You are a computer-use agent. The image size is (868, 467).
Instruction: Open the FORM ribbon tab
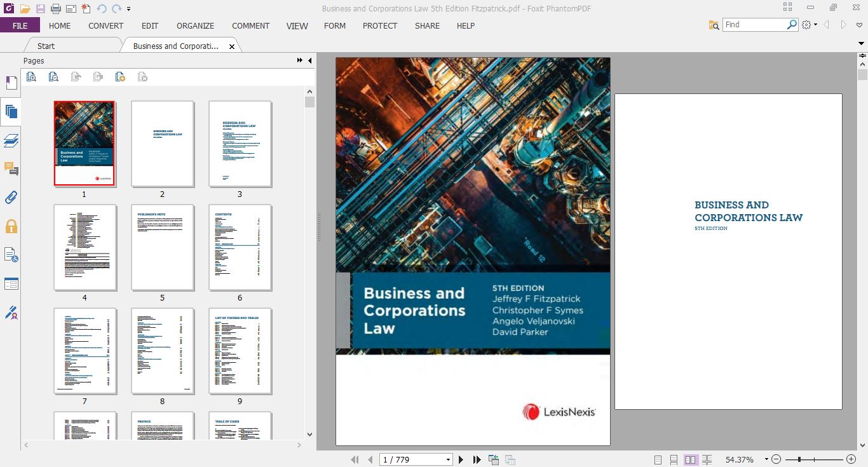coord(335,25)
